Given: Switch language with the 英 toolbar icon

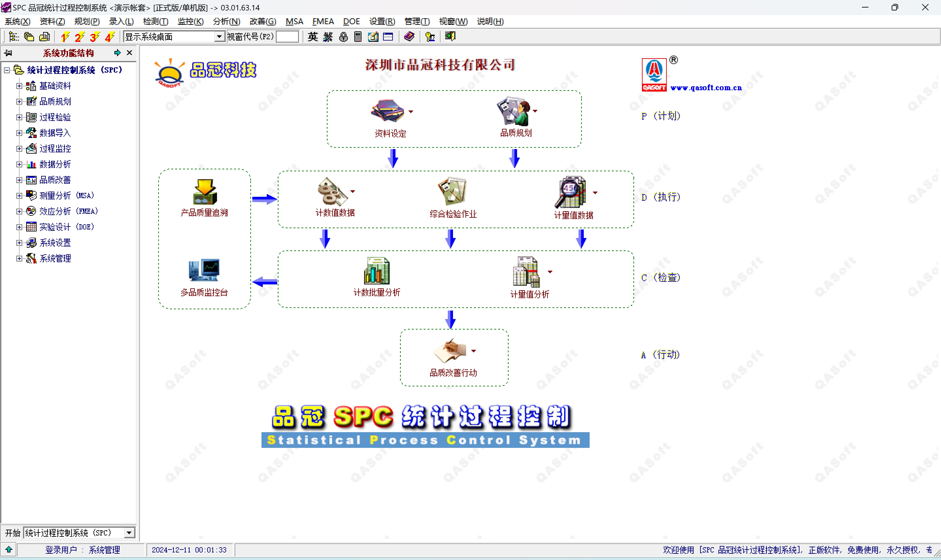Looking at the screenshot, I should tap(312, 37).
